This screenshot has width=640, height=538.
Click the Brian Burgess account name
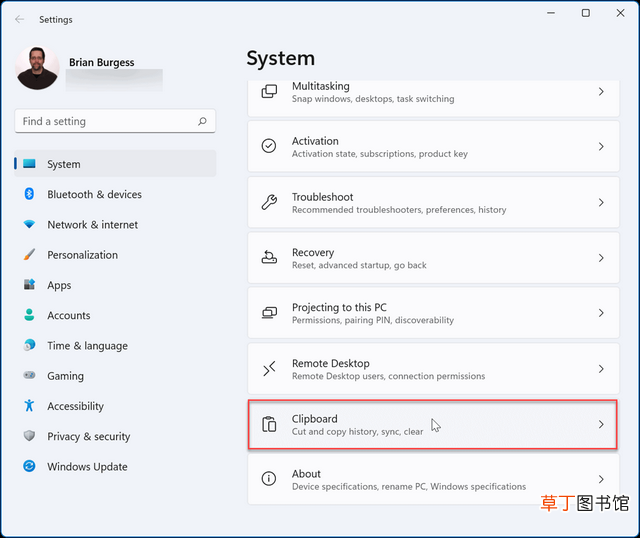coord(102,62)
